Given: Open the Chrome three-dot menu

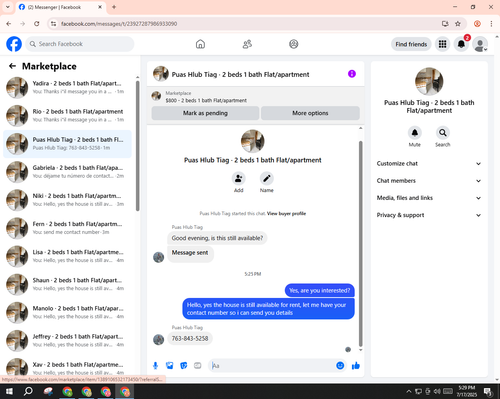Looking at the screenshot, I should pos(491,24).
